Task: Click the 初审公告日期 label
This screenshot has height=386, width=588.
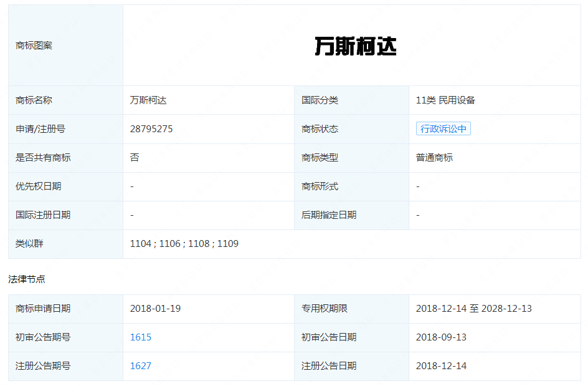Action: 329,337
